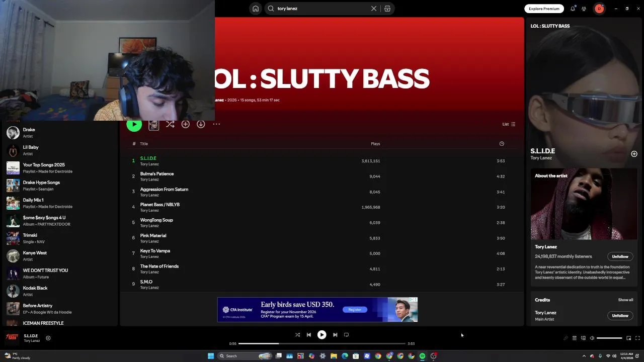Click the Plays column header

[375, 144]
